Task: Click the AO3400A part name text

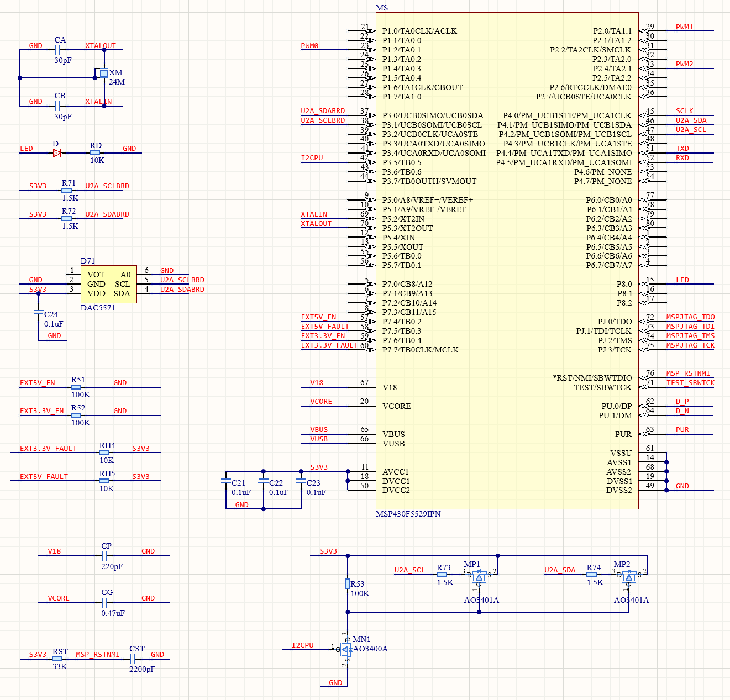Action: pyautogui.click(x=370, y=649)
